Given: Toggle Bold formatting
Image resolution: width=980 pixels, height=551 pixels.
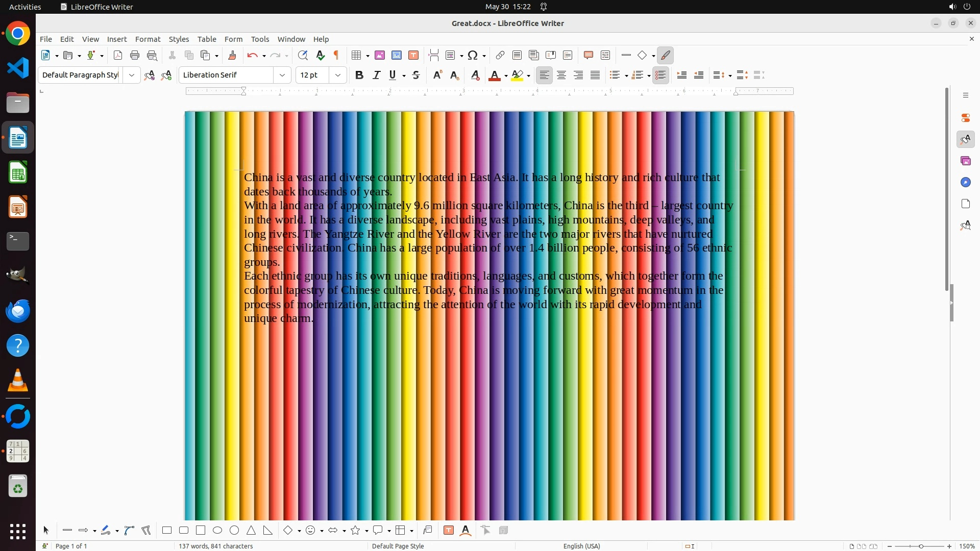Looking at the screenshot, I should click(359, 75).
